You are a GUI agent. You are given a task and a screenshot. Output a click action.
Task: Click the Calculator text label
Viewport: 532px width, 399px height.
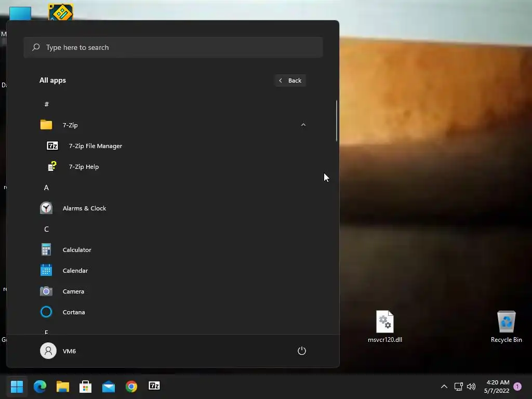[x=77, y=250]
